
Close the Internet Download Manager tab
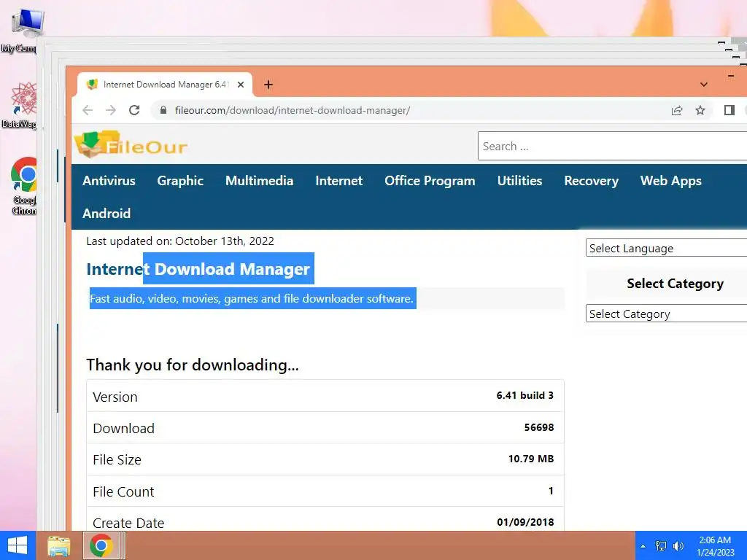click(241, 85)
